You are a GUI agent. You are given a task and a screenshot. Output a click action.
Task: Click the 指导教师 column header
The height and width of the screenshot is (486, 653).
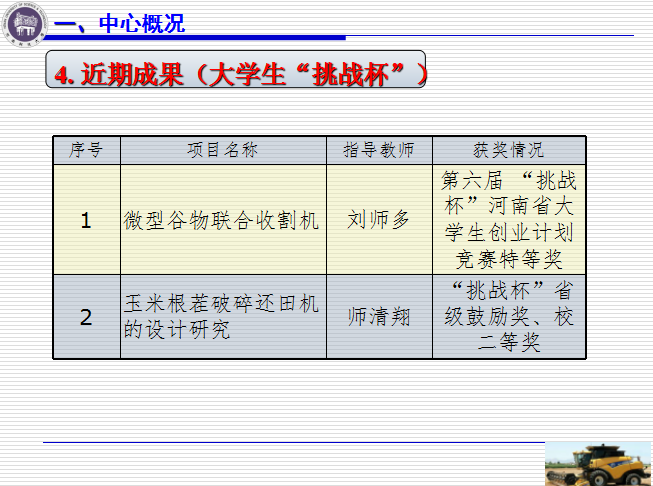379,150
